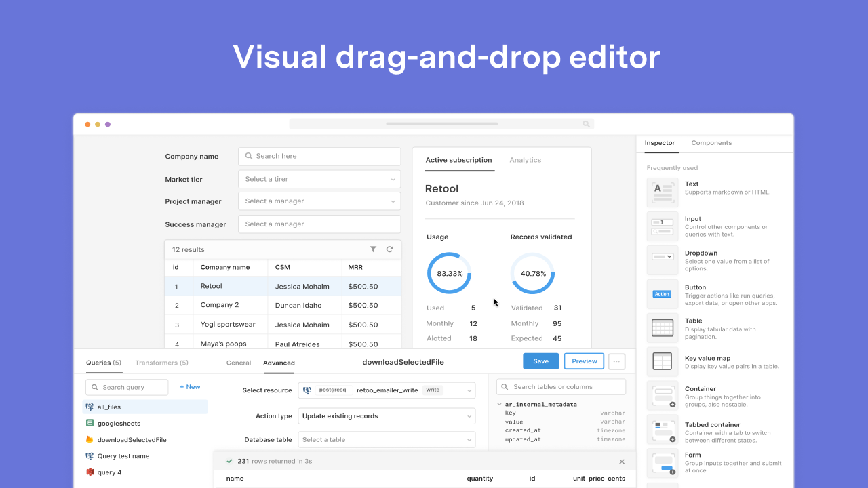
Task: Select the Key value map icon
Action: pos(663,361)
